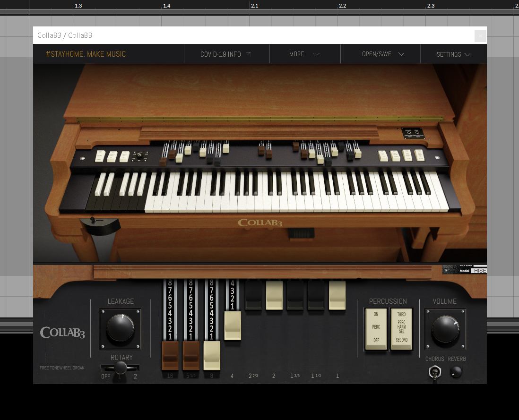Screen dimensions: 519x420
Task: Turn the Leakage knob
Action: click(120, 328)
